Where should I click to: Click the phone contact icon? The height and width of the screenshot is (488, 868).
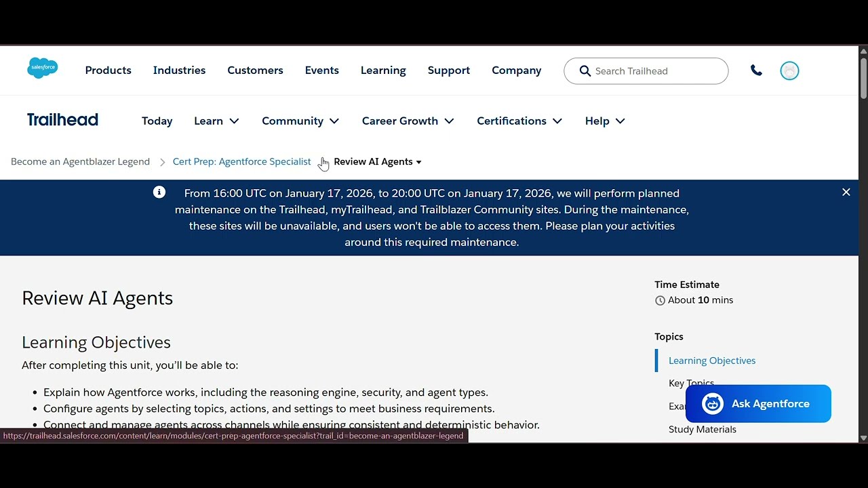click(x=756, y=70)
